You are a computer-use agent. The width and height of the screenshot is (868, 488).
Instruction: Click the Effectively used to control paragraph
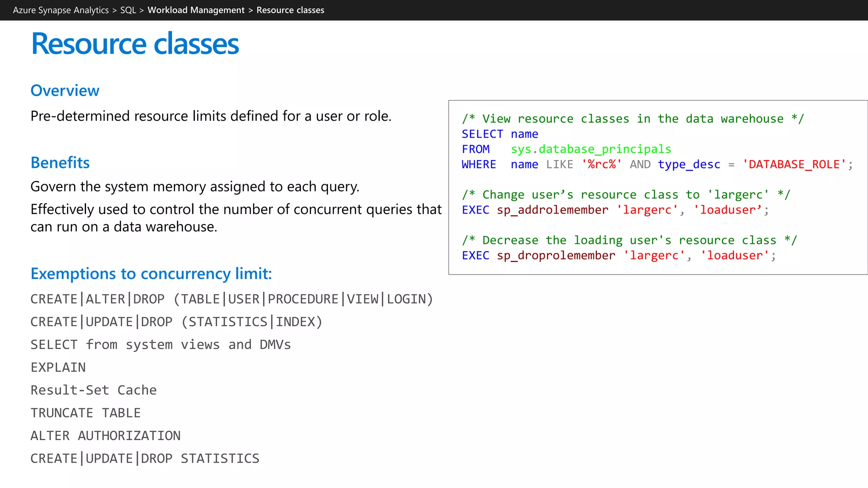pyautogui.click(x=236, y=218)
